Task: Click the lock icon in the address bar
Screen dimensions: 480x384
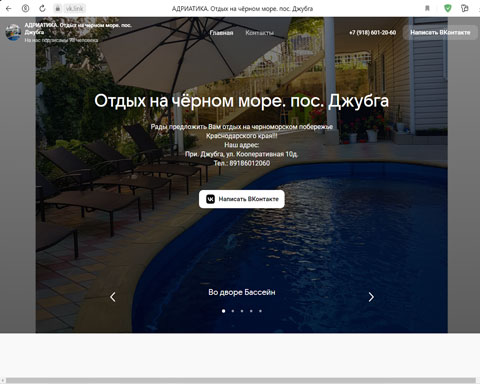Action: (x=58, y=9)
